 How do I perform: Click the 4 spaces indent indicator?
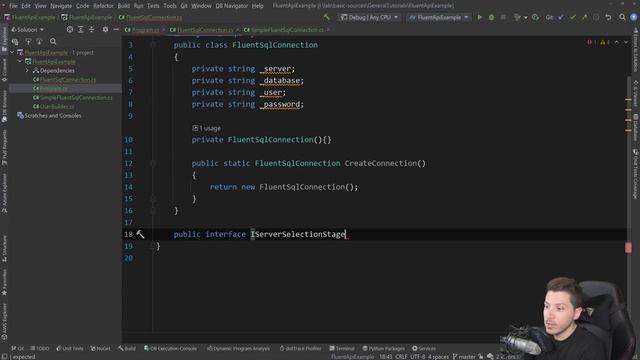pos(438,357)
